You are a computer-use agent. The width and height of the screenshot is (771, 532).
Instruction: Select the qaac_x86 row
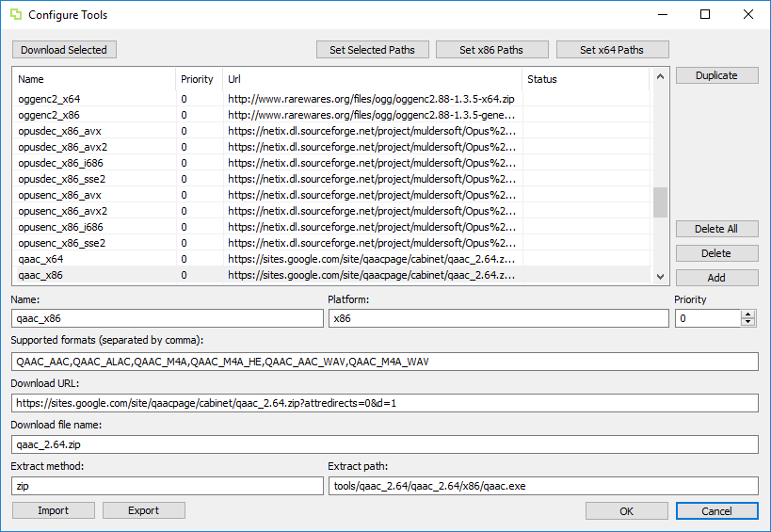pyautogui.click(x=332, y=275)
